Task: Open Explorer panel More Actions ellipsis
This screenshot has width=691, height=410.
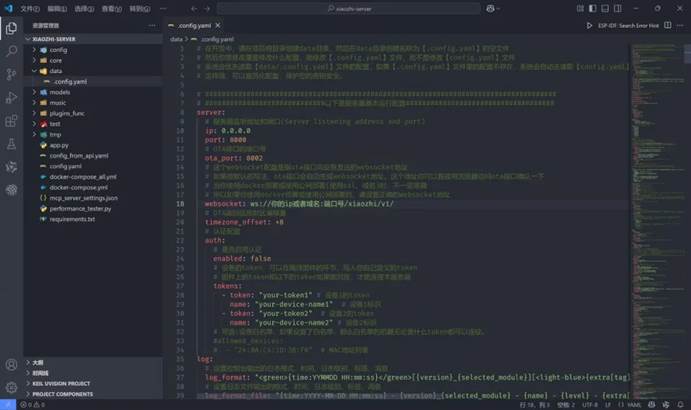Action: coord(152,26)
